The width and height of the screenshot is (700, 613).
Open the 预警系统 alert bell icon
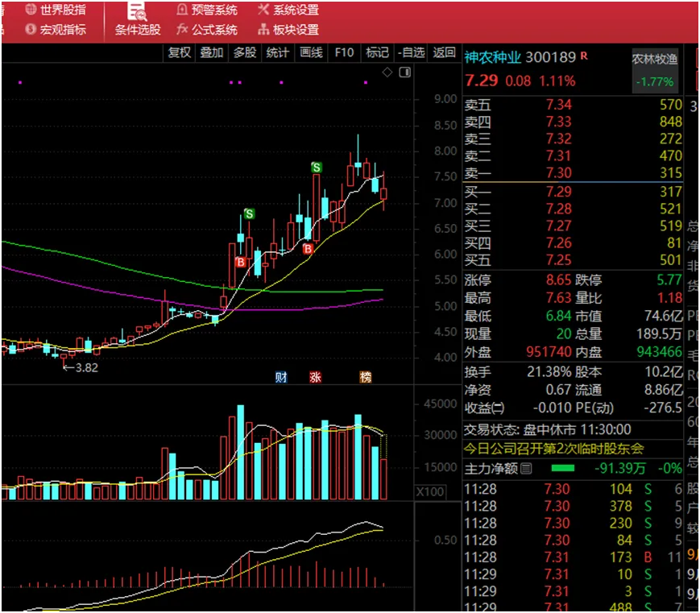(x=182, y=9)
